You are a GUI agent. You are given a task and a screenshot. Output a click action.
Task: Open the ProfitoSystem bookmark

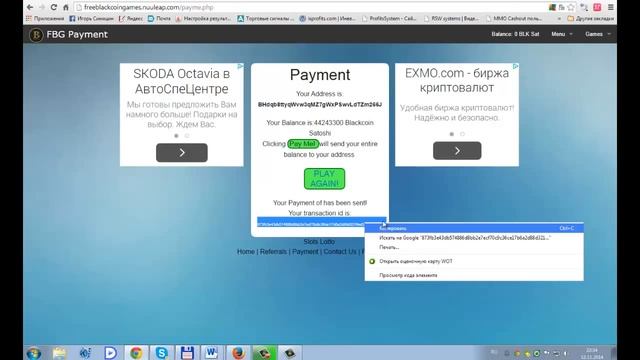tap(389, 18)
